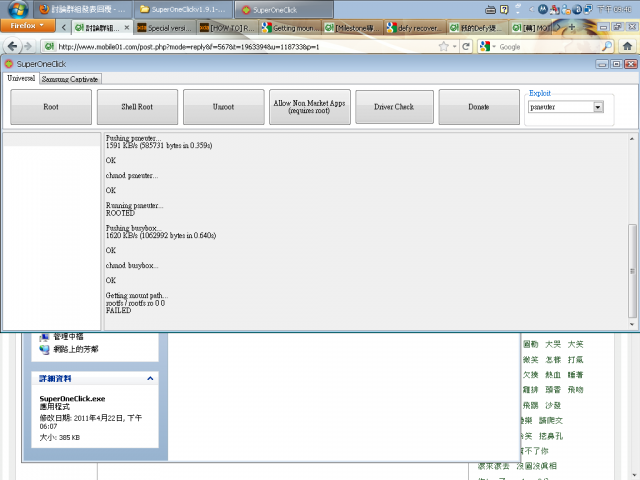Click the ROOTED text in the log

click(120, 213)
